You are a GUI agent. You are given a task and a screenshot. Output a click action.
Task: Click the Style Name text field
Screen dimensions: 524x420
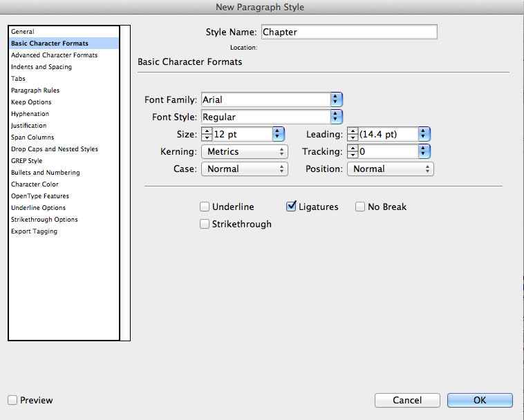pyautogui.click(x=349, y=32)
